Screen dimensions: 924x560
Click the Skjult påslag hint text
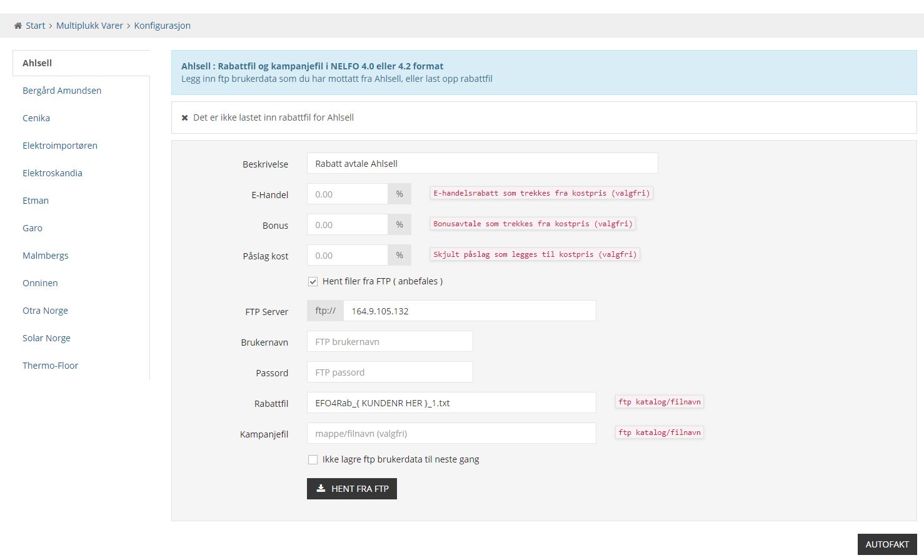pos(535,254)
